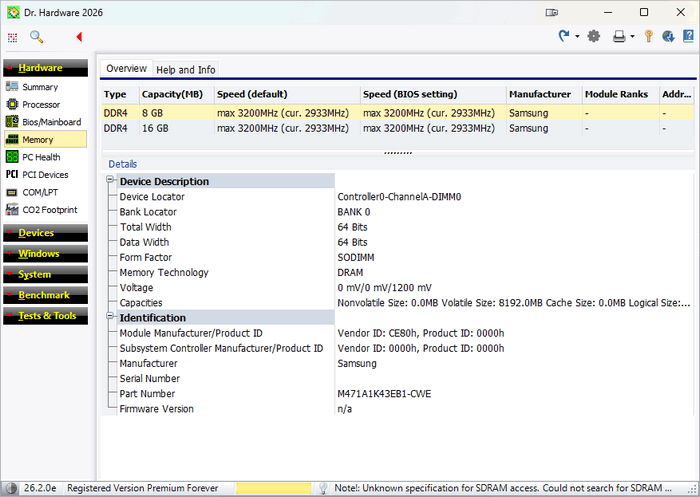
Task: Collapse the Device Description section
Action: 110,181
